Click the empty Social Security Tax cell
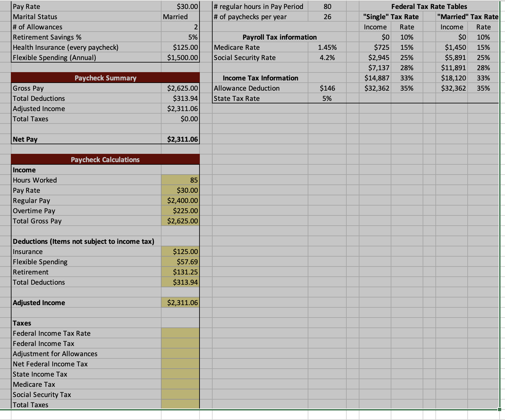Image resolution: width=505 pixels, height=420 pixels. pyautogui.click(x=180, y=394)
